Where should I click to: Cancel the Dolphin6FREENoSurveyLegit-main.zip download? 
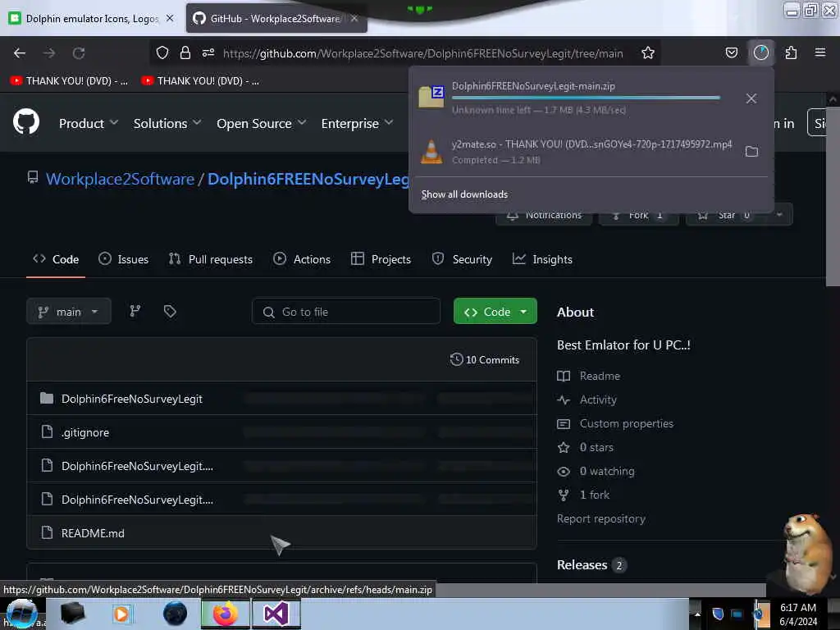[751, 98]
